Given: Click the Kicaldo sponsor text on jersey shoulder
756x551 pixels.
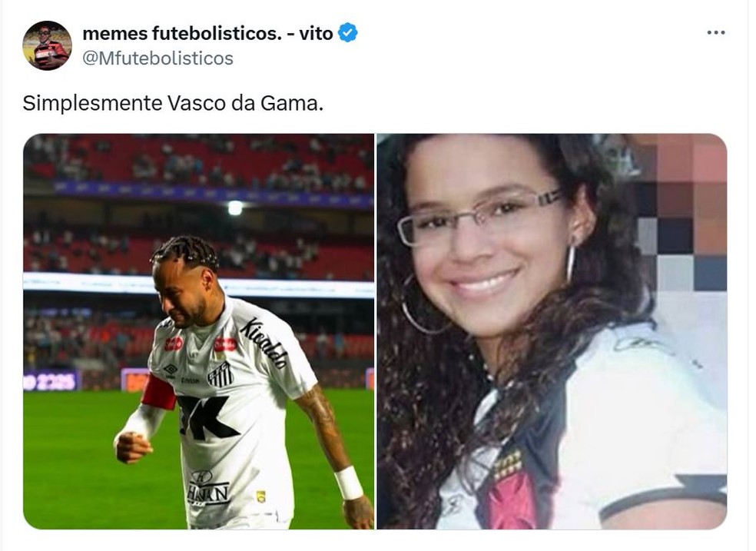Looking at the screenshot, I should [x=264, y=342].
